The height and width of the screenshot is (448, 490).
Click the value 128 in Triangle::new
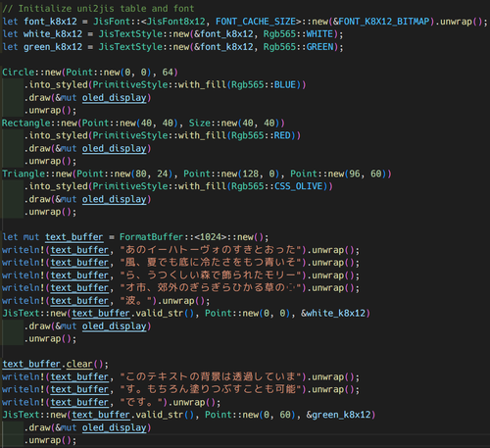[250, 174]
